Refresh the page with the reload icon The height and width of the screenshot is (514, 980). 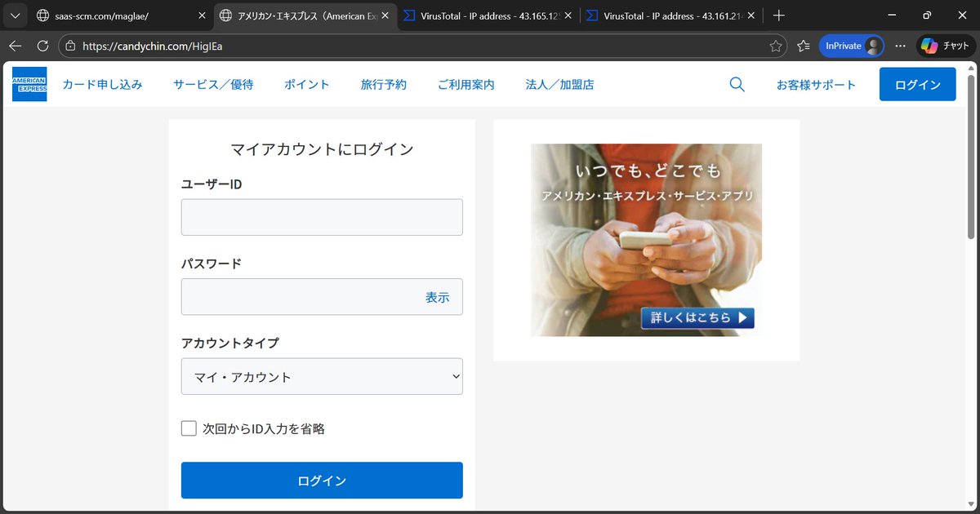coord(42,47)
